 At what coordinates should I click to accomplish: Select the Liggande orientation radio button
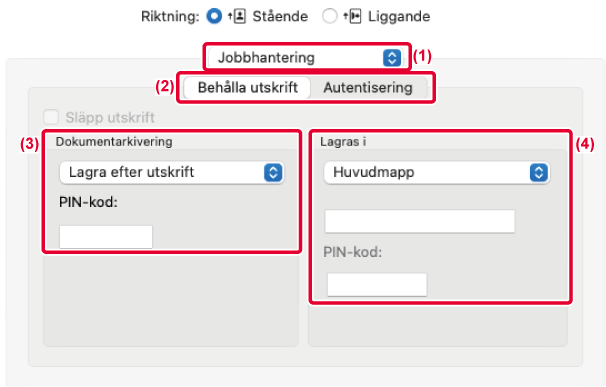pyautogui.click(x=329, y=16)
